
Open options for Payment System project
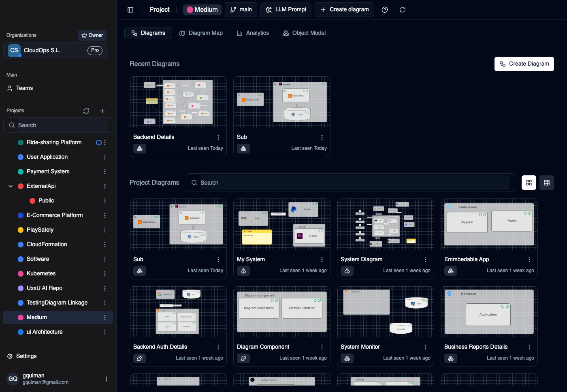[105, 172]
